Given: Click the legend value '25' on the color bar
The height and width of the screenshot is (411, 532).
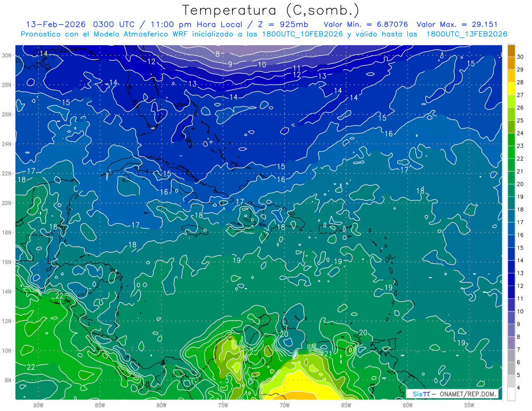Looking at the screenshot, I should [520, 121].
